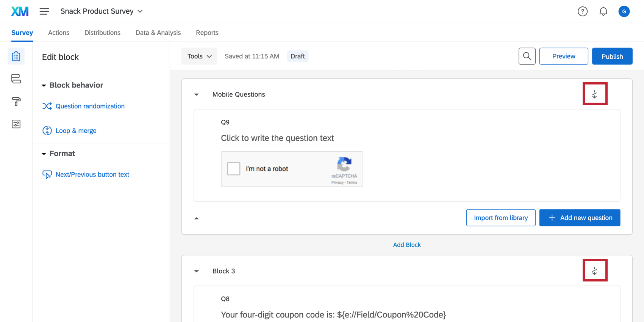
Task: Open the survey flow sidebar icon
Action: click(x=16, y=79)
